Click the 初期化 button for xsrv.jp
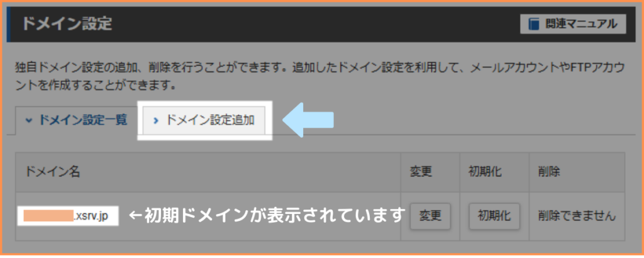The width and height of the screenshot is (644, 258). [494, 216]
